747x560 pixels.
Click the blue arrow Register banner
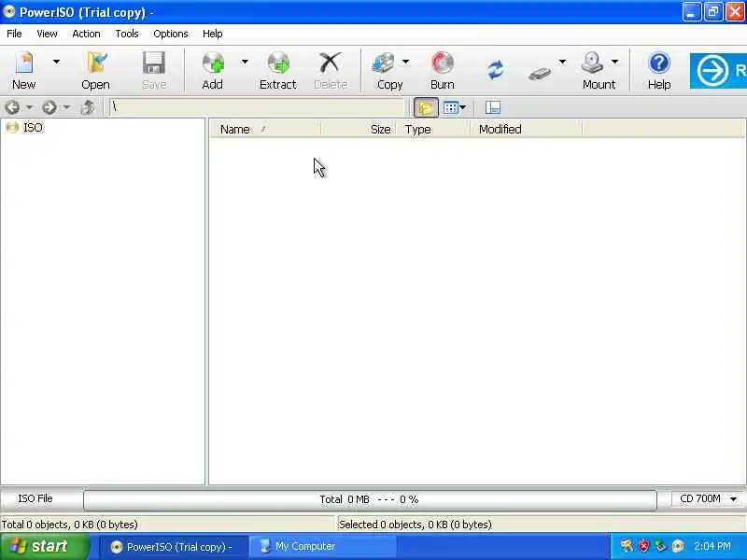pos(718,71)
